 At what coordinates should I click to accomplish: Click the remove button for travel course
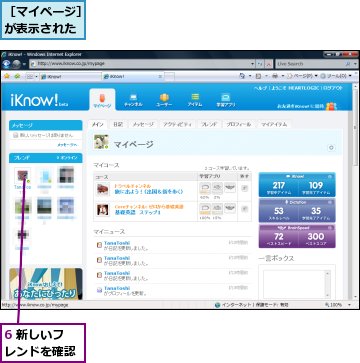click(x=244, y=188)
